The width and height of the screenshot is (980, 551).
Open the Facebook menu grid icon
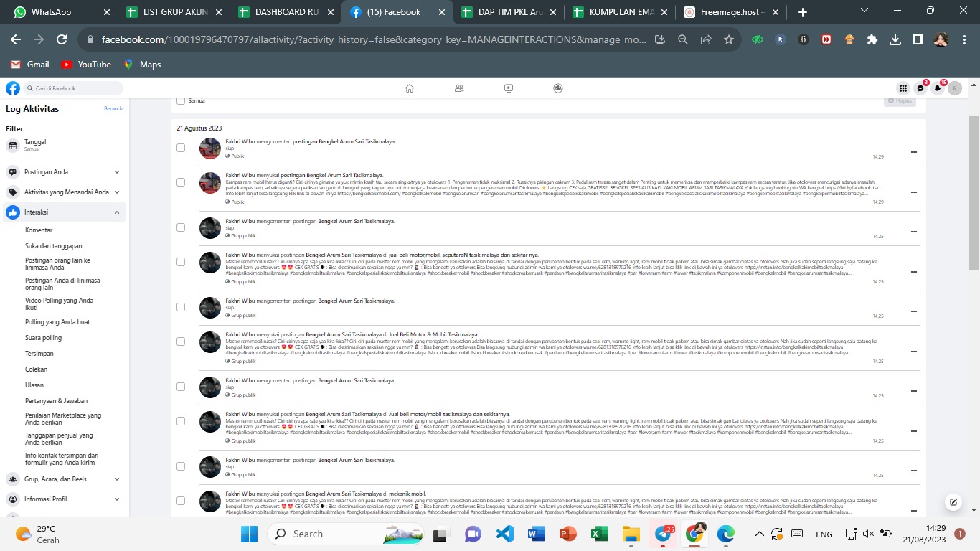903,88
